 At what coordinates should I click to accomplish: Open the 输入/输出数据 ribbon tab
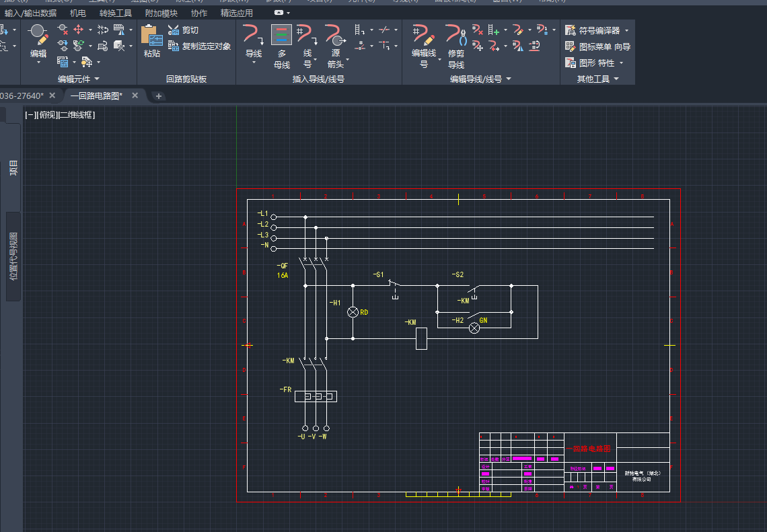(x=30, y=13)
